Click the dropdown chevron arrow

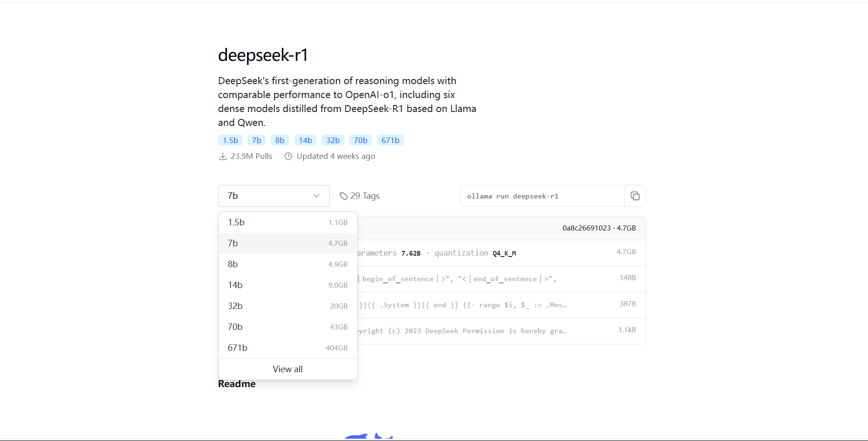pyautogui.click(x=316, y=196)
